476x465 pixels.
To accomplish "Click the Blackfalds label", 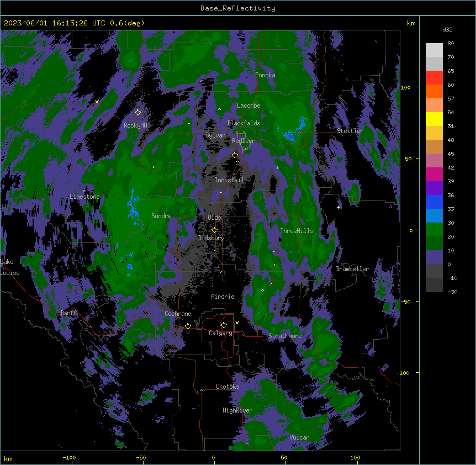I will 244,123.
